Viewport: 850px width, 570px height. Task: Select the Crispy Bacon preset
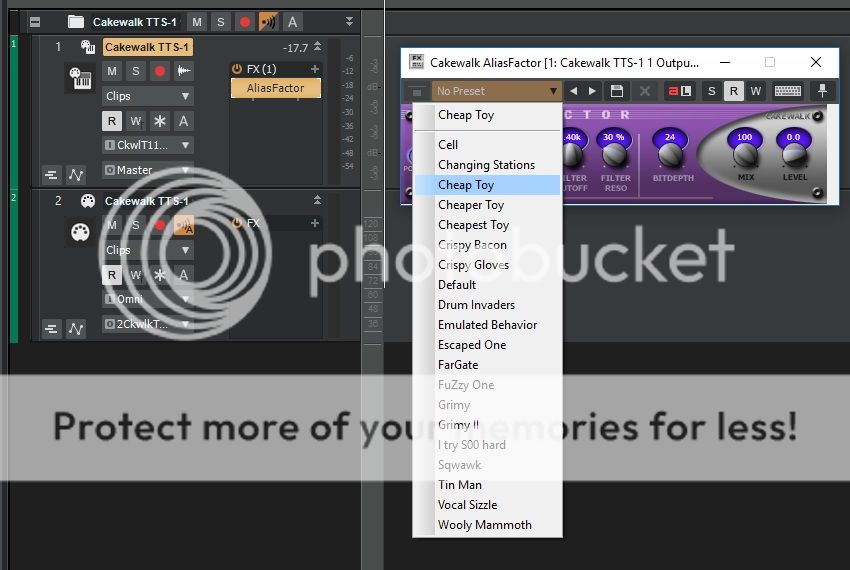pyautogui.click(x=472, y=245)
